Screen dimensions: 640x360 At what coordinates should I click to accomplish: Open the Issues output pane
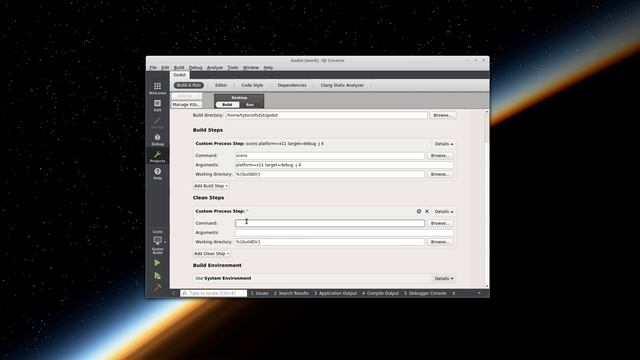click(x=260, y=293)
